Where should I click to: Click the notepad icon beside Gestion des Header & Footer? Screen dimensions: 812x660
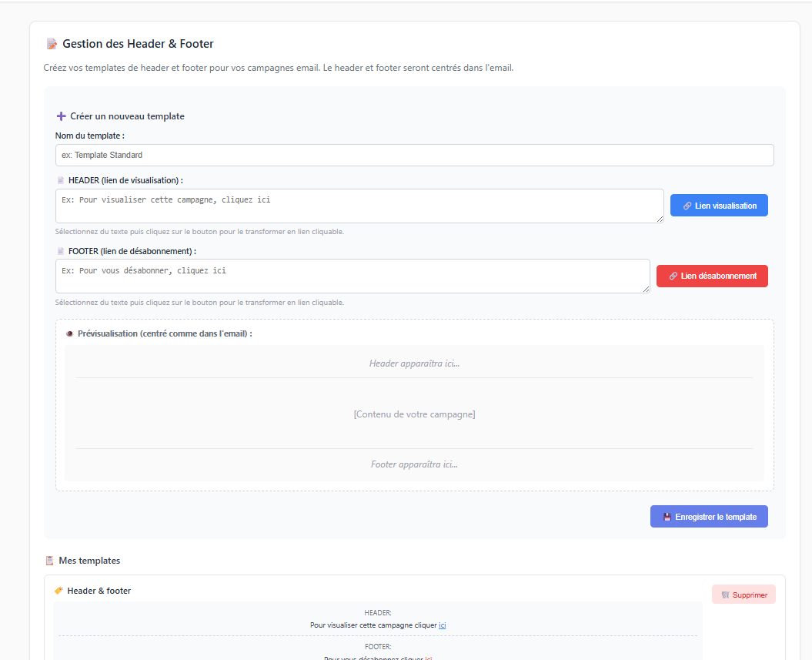[52, 44]
